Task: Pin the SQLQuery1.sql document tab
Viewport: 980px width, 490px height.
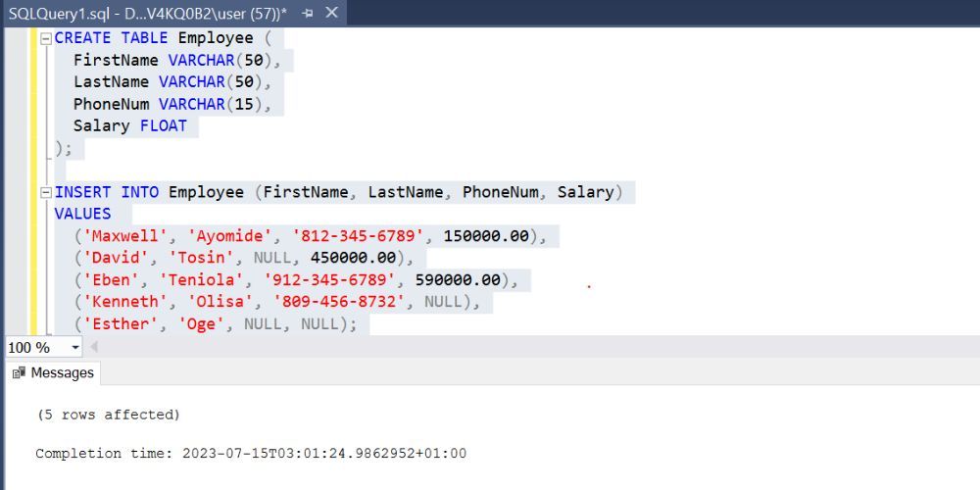Action: point(308,13)
